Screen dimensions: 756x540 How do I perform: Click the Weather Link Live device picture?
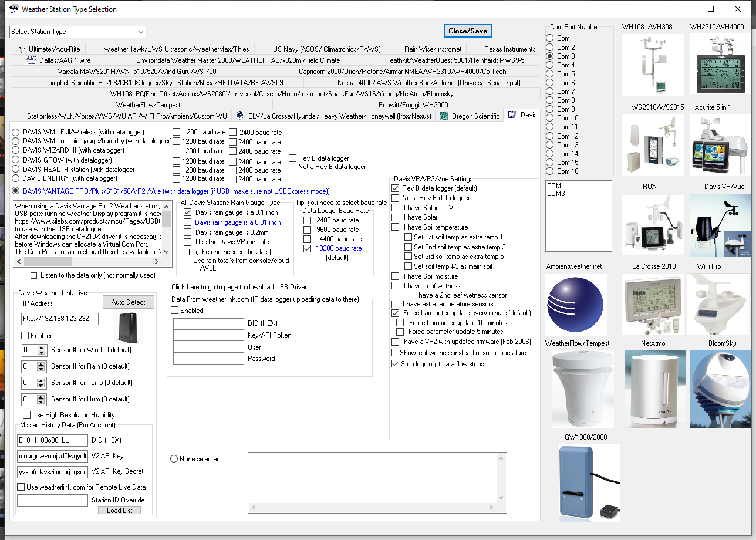pyautogui.click(x=128, y=328)
